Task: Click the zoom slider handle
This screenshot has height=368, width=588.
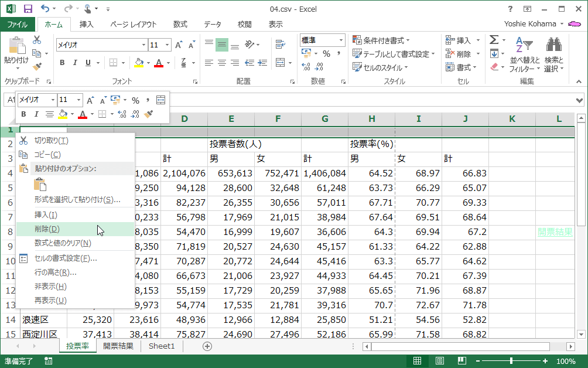Action: (x=511, y=361)
